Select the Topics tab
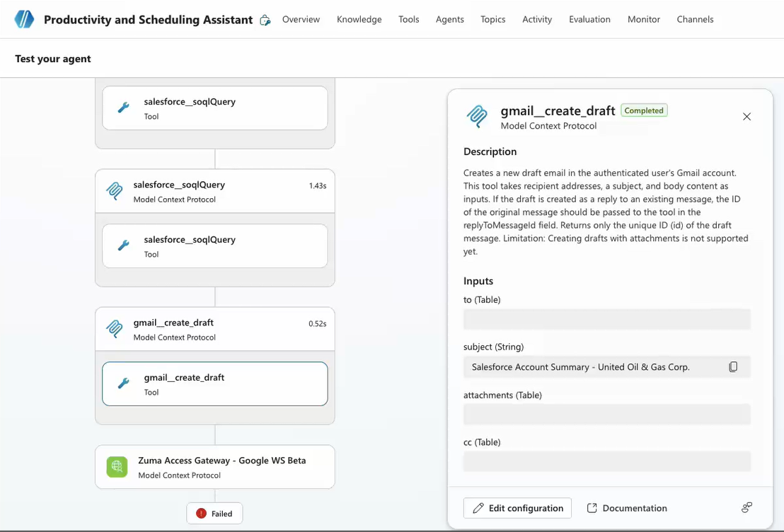The image size is (784, 532). [x=493, y=20]
